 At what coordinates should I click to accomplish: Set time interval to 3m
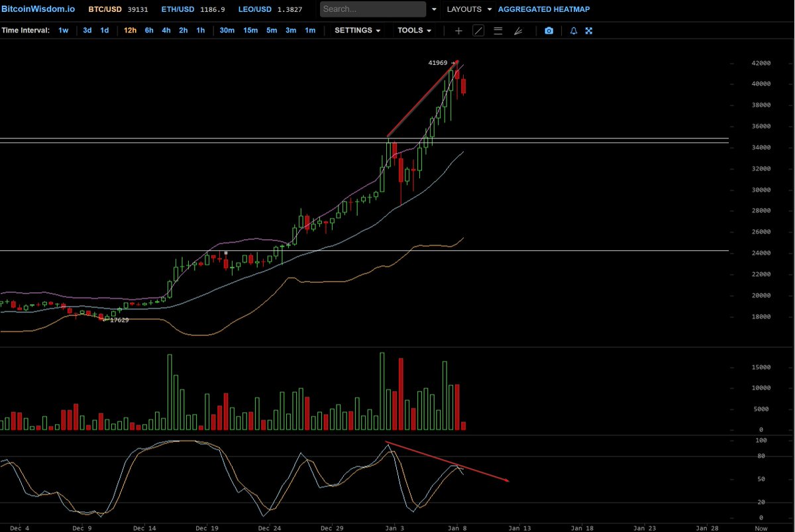[291, 30]
